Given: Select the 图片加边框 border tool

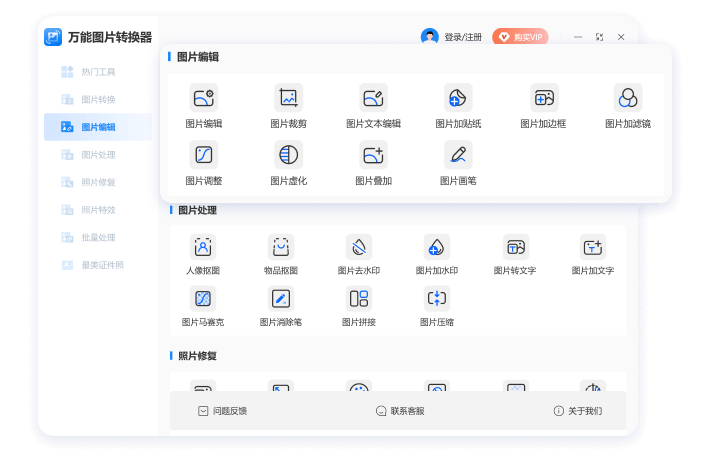Looking at the screenshot, I should click(543, 98).
